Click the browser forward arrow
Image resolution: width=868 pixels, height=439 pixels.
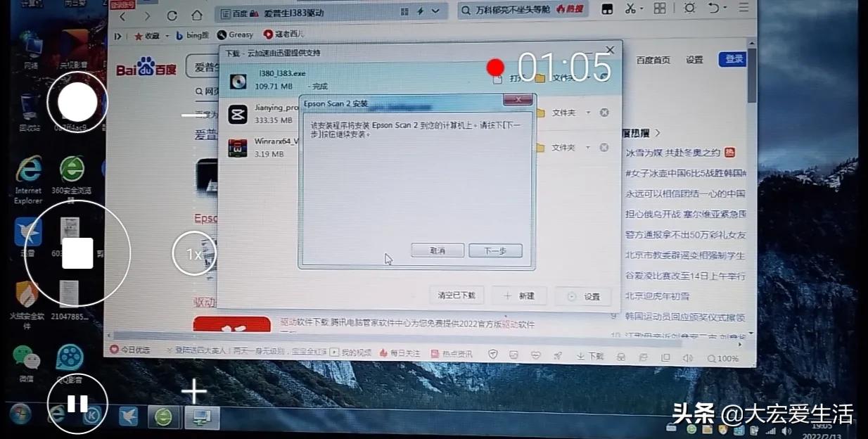tap(147, 15)
